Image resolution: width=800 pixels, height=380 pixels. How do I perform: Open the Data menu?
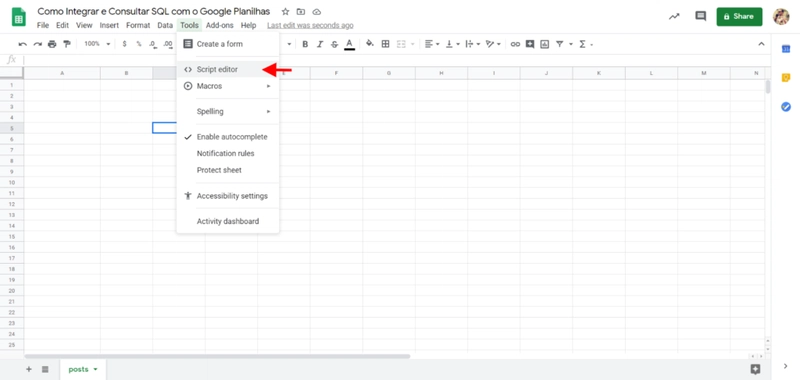[x=165, y=25]
